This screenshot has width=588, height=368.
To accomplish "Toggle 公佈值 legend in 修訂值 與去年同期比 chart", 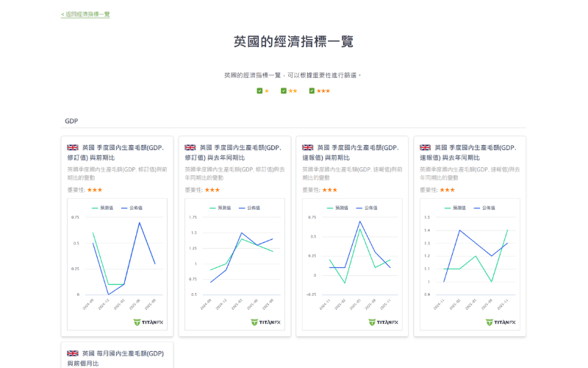I will pyautogui.click(x=249, y=208).
